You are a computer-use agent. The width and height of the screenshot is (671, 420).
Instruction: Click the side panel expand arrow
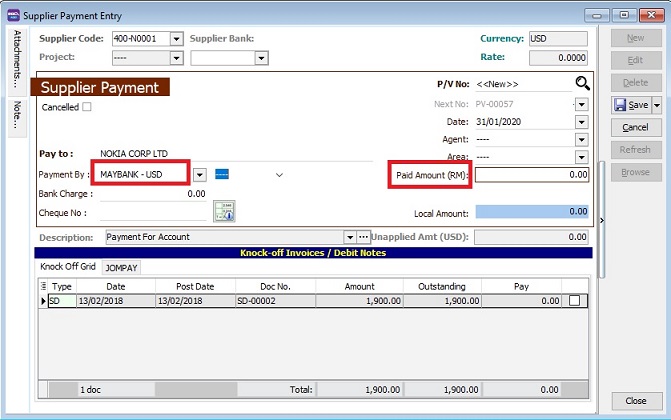click(601, 220)
